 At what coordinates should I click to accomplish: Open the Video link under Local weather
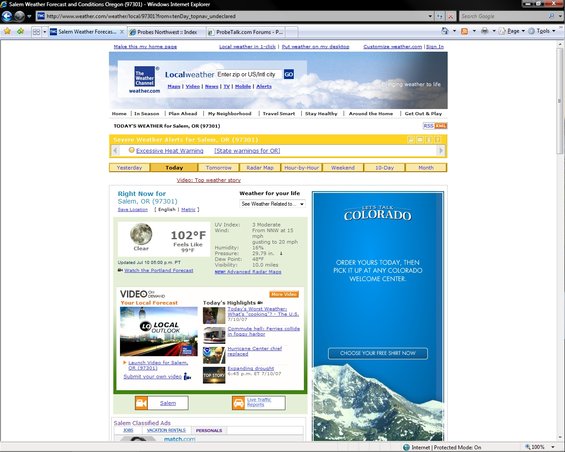point(193,87)
